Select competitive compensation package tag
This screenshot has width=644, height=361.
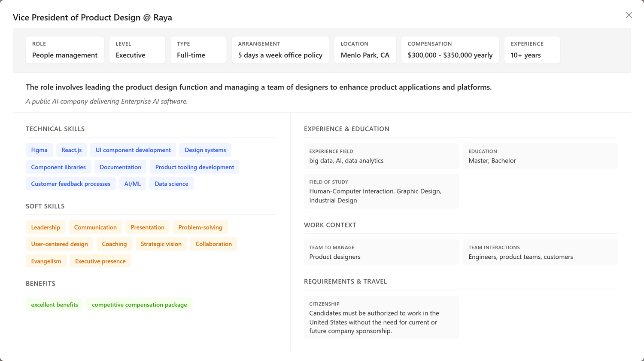(x=140, y=305)
